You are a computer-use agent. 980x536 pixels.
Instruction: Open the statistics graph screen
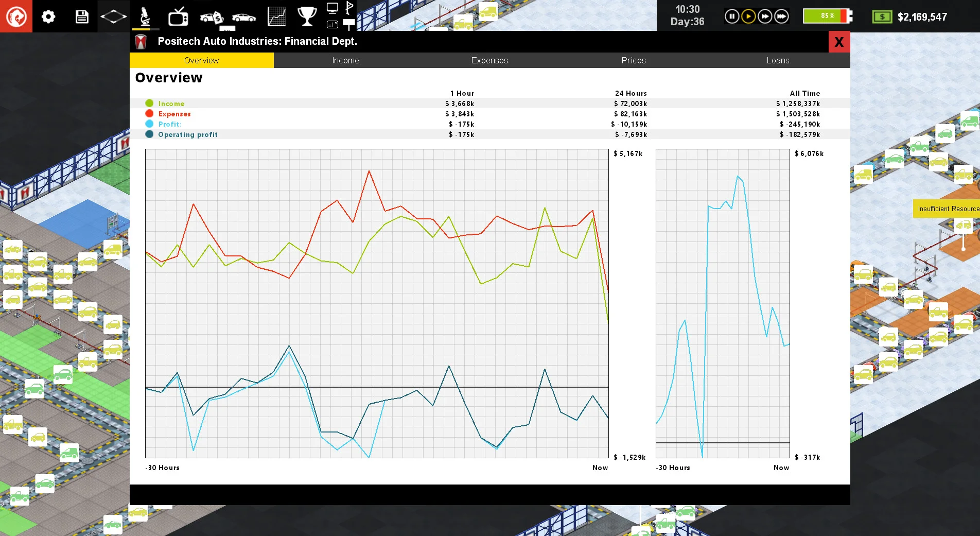(276, 16)
